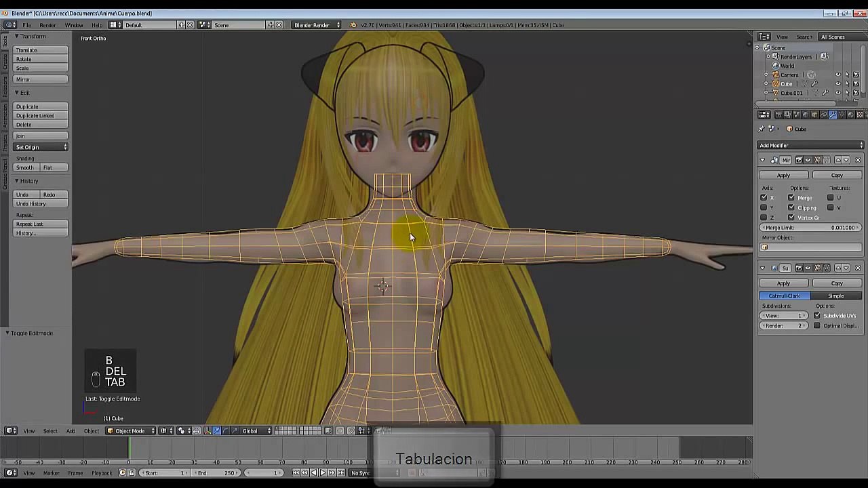The width and height of the screenshot is (868, 488).
Task: Click the Duplicate Linked button
Action: click(41, 115)
